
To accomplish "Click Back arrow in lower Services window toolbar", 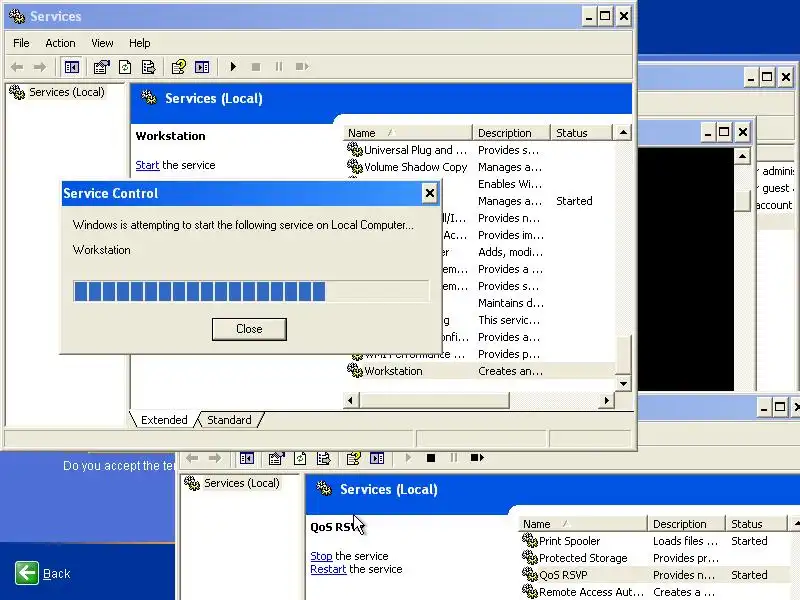I will [192, 458].
